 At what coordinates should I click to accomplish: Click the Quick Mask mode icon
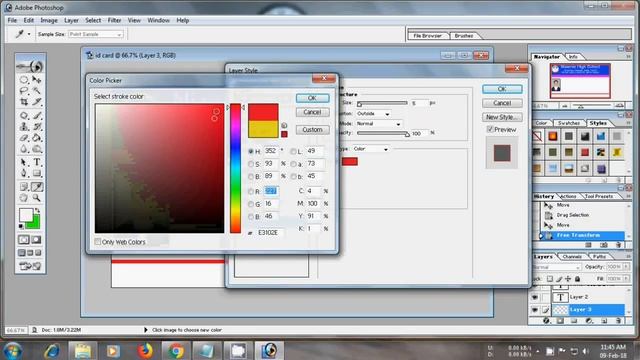click(x=36, y=240)
